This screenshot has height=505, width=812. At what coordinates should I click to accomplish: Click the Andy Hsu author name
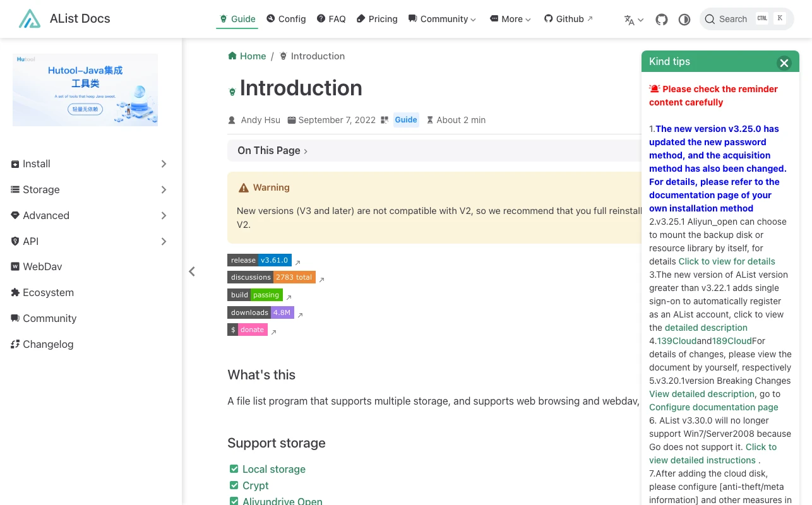[260, 120]
